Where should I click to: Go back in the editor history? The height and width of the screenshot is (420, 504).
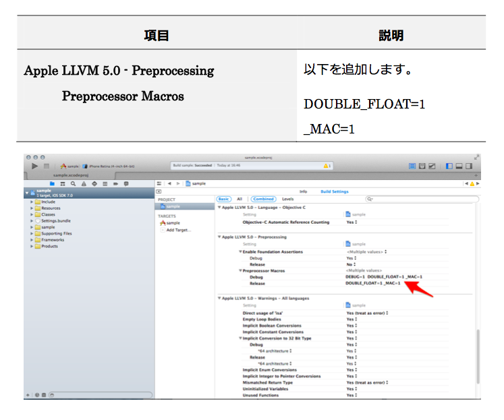(169, 183)
